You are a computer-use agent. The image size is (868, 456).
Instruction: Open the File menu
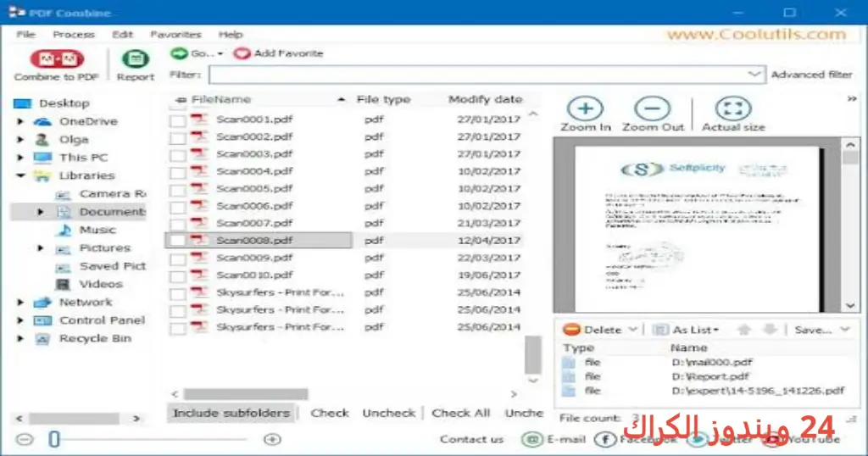pyautogui.click(x=25, y=34)
